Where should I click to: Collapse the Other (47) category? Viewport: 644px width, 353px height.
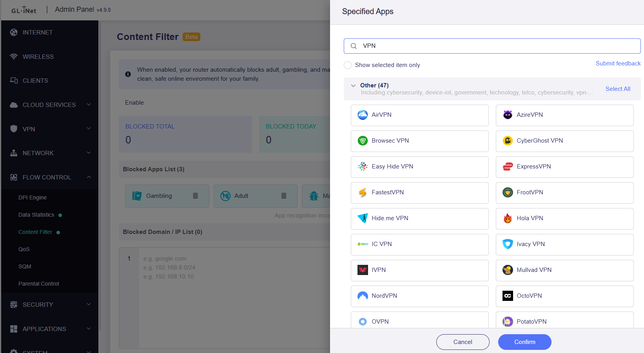(x=353, y=85)
